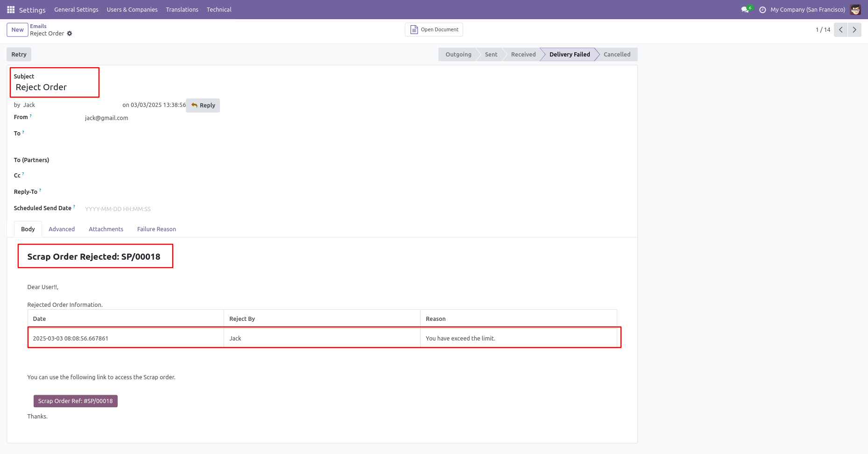Open the Users & Companies menu
Image resolution: width=868 pixels, height=454 pixels.
(132, 10)
